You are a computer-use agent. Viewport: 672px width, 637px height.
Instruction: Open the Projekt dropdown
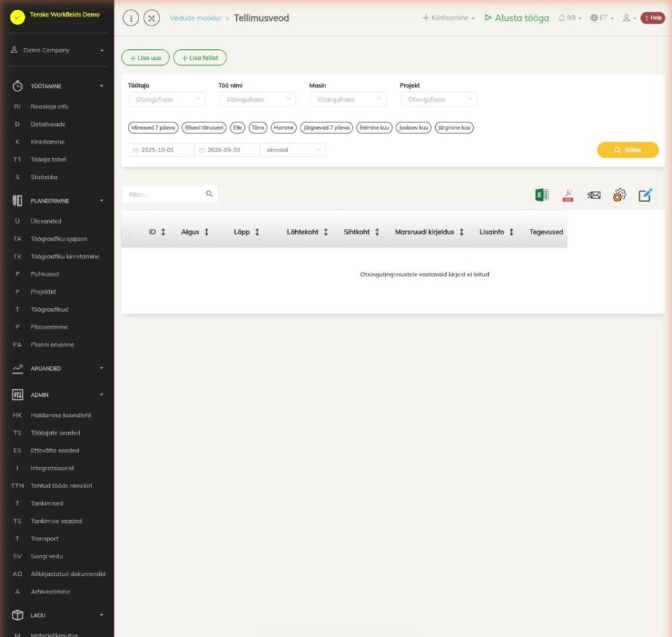click(439, 99)
